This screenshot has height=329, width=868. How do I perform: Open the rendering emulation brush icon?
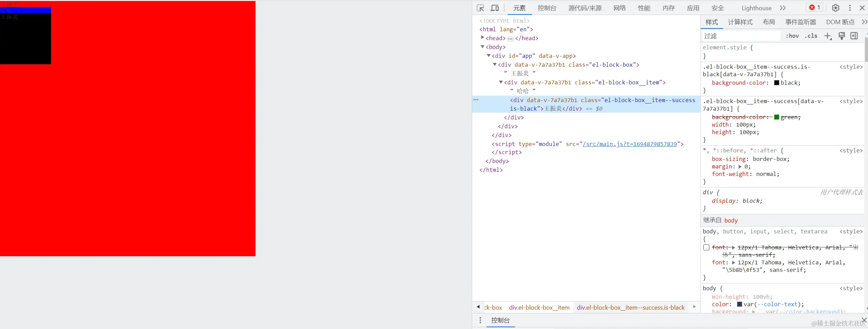841,36
